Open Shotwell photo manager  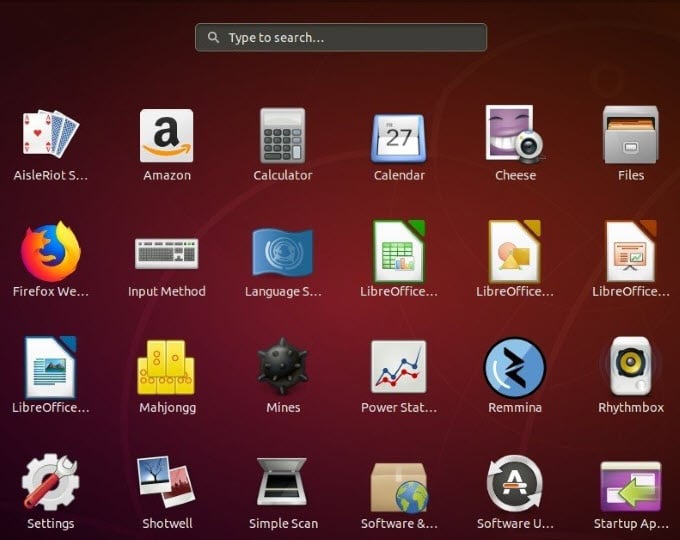167,482
